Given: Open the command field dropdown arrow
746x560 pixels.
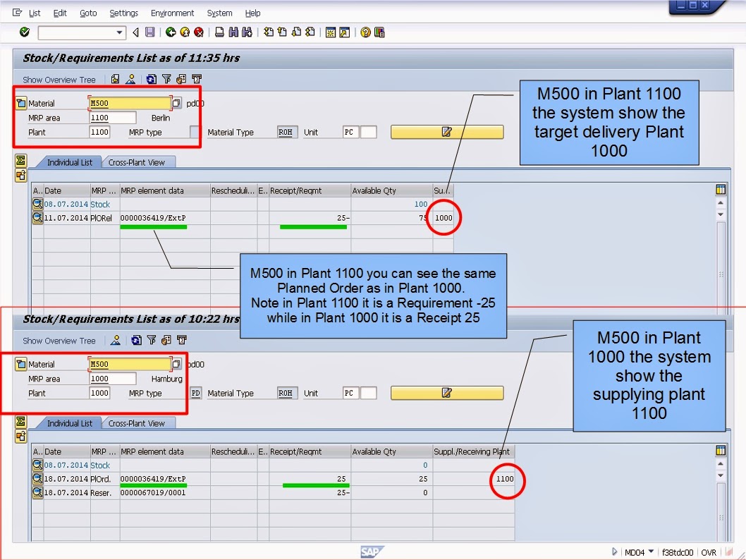Looking at the screenshot, I should tap(119, 33).
